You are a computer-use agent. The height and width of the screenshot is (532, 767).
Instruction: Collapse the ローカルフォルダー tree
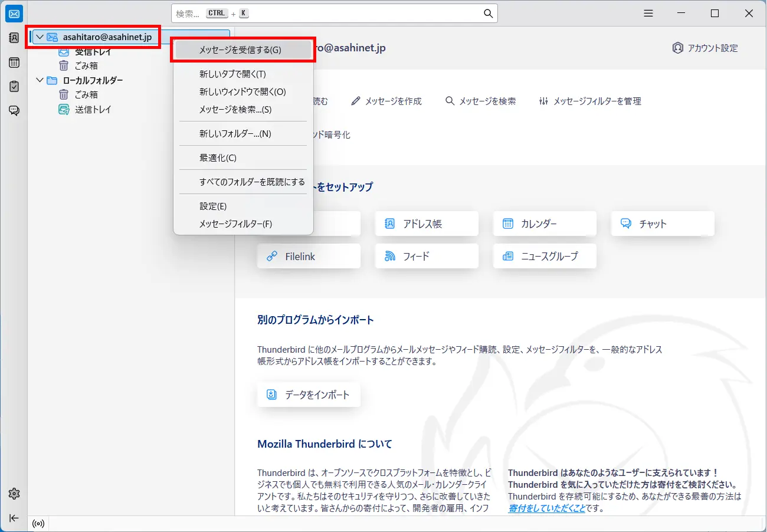[x=39, y=80]
